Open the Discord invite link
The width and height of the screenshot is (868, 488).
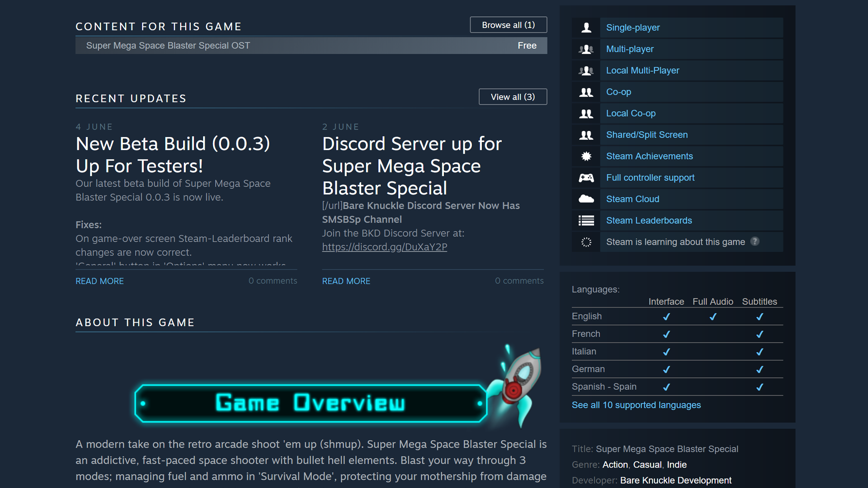(x=384, y=247)
